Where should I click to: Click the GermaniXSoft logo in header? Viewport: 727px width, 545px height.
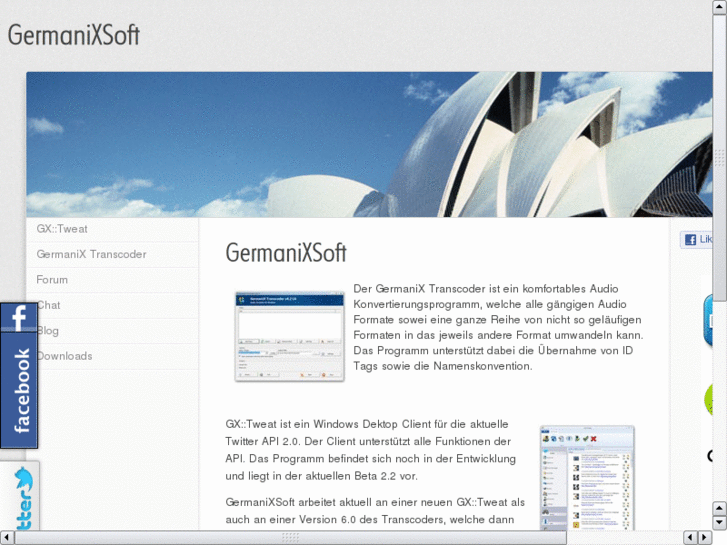(74, 36)
